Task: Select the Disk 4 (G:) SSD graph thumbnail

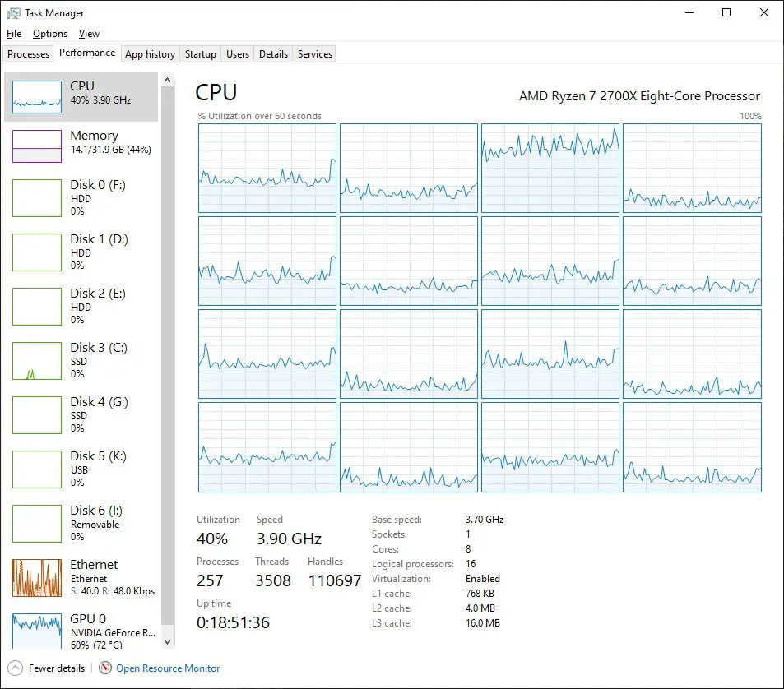Action: [x=37, y=415]
